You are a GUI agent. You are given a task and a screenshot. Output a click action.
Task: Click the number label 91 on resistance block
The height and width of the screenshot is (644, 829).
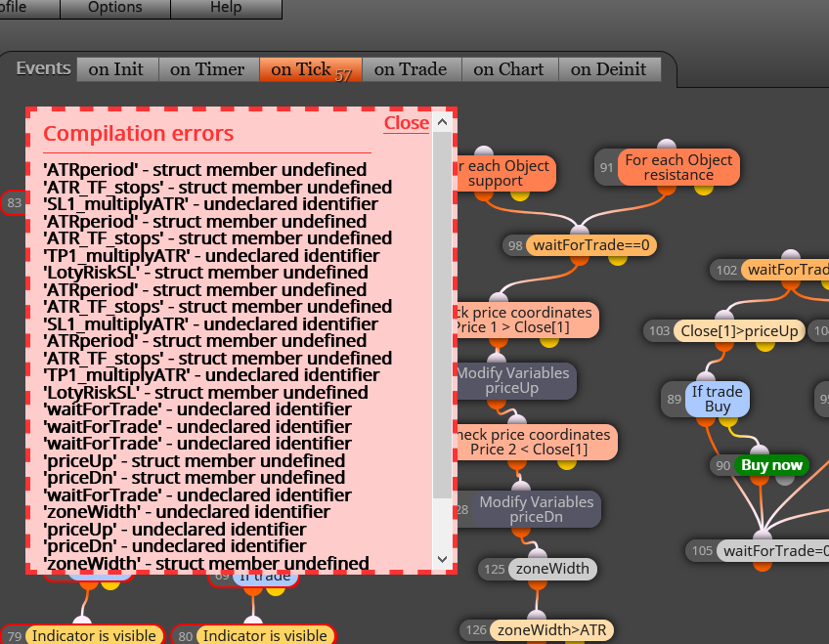tap(606, 167)
